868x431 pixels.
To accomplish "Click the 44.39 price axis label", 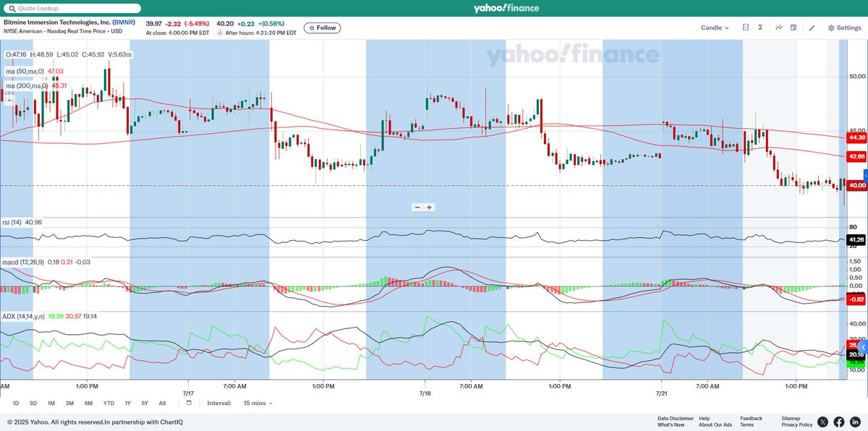I will [x=857, y=137].
